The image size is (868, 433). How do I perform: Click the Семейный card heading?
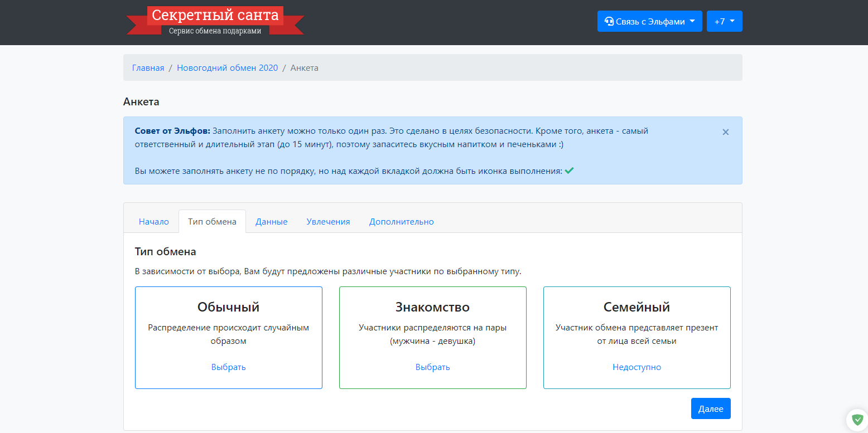pyautogui.click(x=636, y=307)
